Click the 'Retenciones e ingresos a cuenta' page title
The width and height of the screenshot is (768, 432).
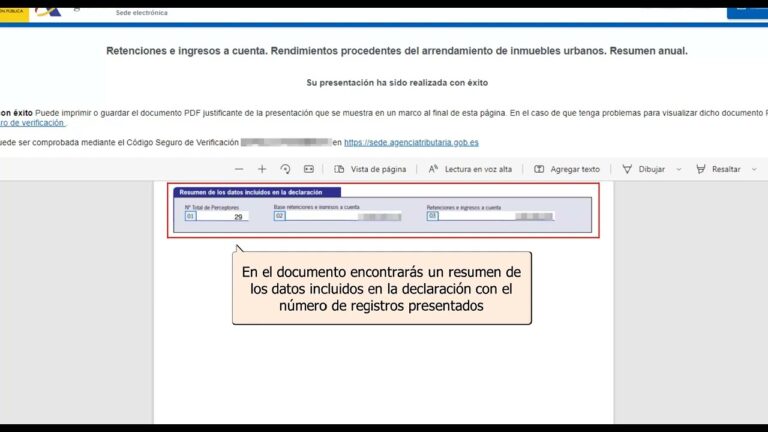[x=397, y=51]
